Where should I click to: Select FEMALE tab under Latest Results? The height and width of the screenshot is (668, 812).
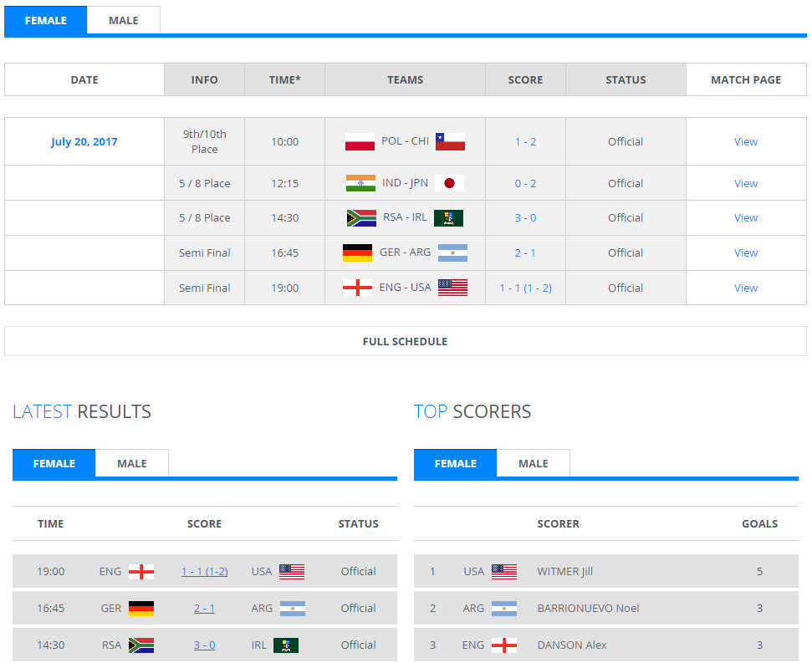coord(54,463)
